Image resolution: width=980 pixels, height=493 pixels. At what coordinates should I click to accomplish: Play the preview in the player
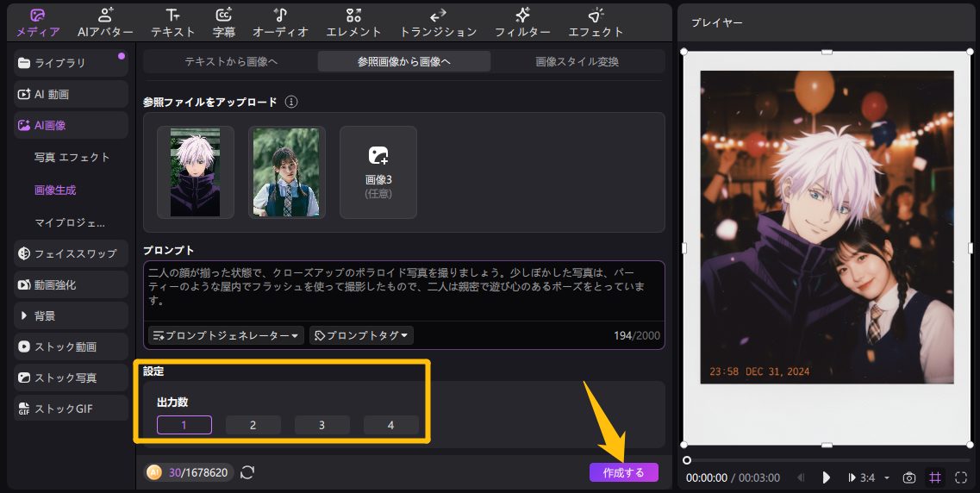(827, 478)
